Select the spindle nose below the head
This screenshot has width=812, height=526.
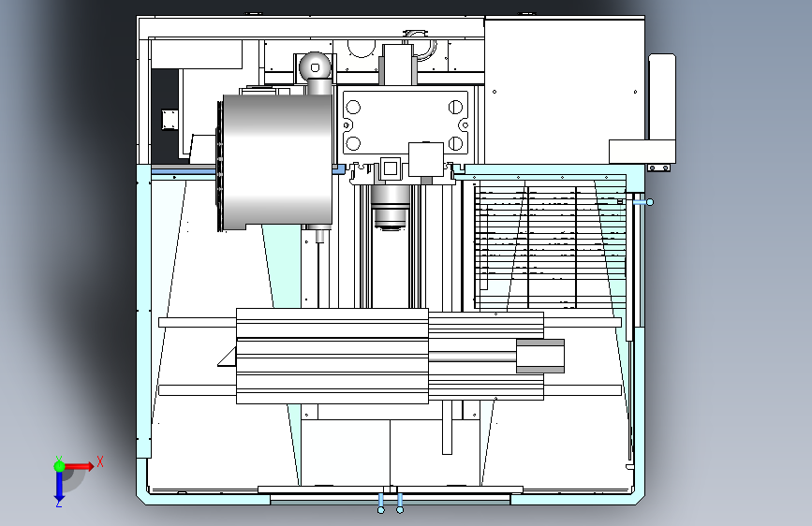(x=391, y=207)
